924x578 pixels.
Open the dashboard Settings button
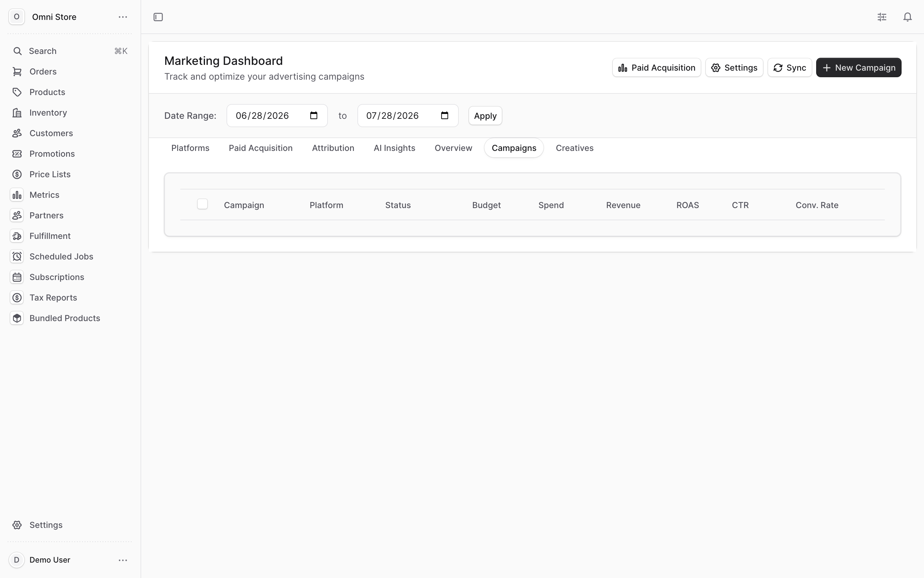(x=734, y=68)
